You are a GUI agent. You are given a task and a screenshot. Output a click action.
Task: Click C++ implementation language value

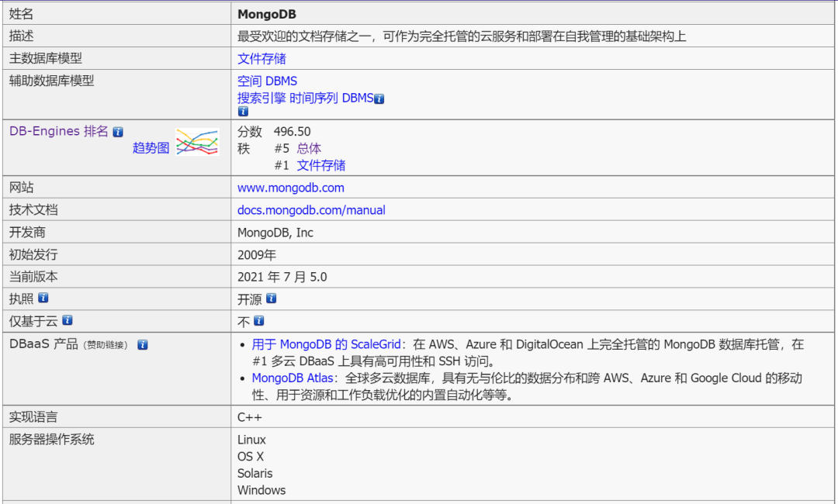(x=250, y=417)
